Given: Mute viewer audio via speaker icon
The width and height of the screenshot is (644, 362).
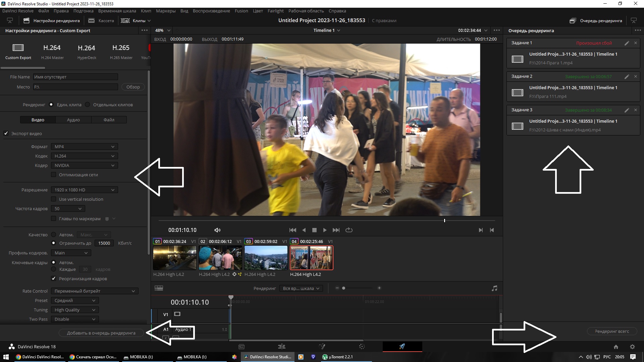Looking at the screenshot, I should (x=217, y=230).
